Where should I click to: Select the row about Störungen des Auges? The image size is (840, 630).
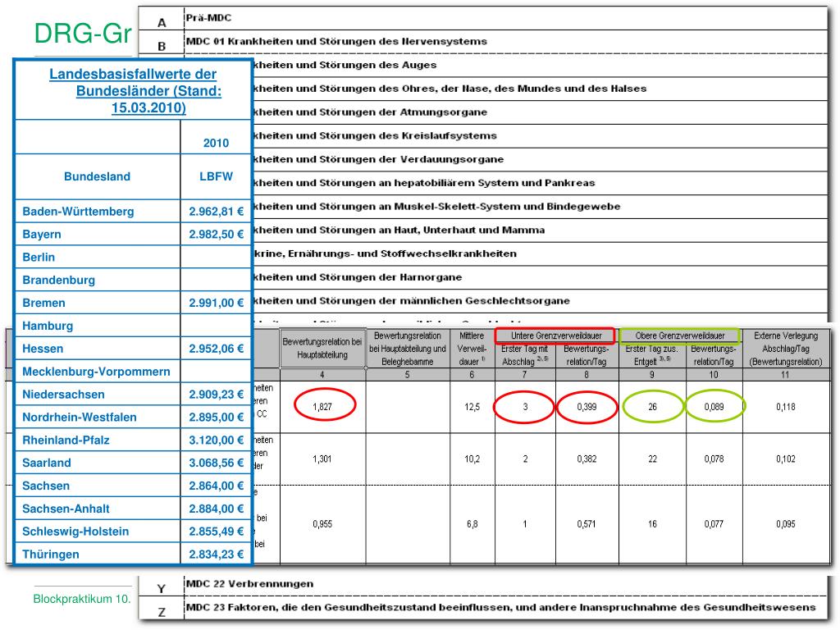point(540,65)
